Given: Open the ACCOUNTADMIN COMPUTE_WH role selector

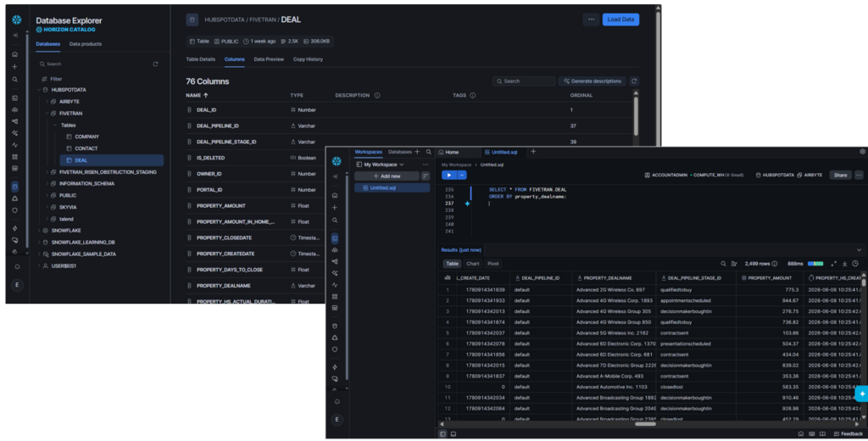Looking at the screenshot, I should [x=693, y=175].
